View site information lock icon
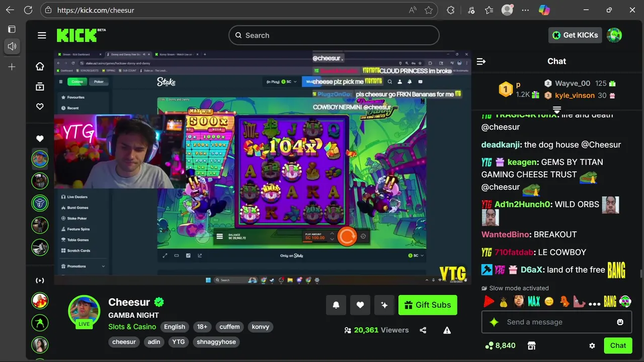The width and height of the screenshot is (644, 362). (48, 10)
